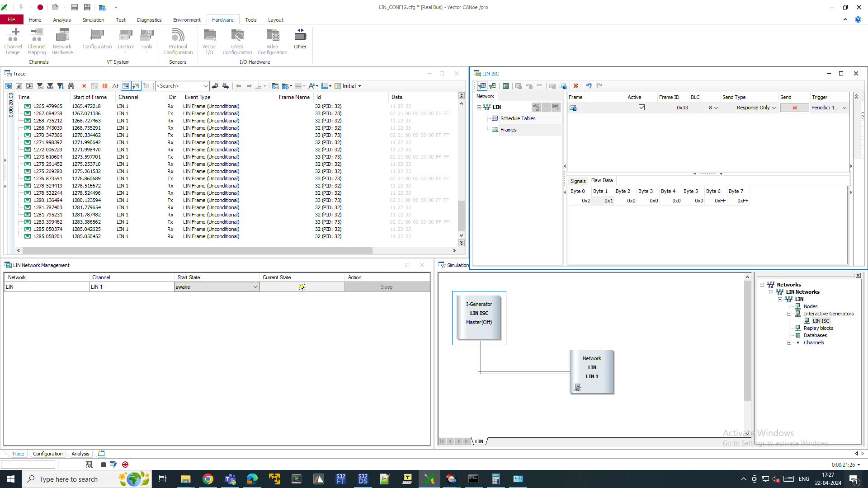Viewport: 868px width, 488px height.
Task: Toggle delta time display in Trace toolbar
Action: point(115,86)
